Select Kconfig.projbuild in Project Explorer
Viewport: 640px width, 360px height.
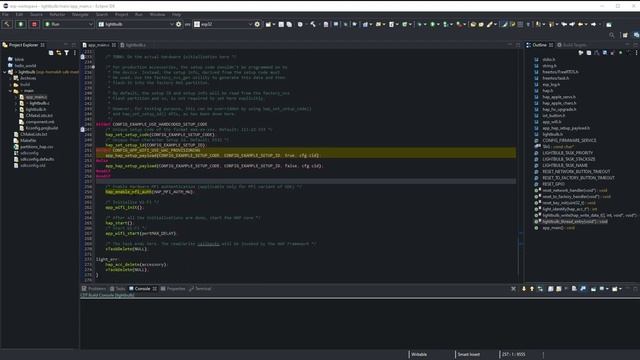tap(42, 128)
